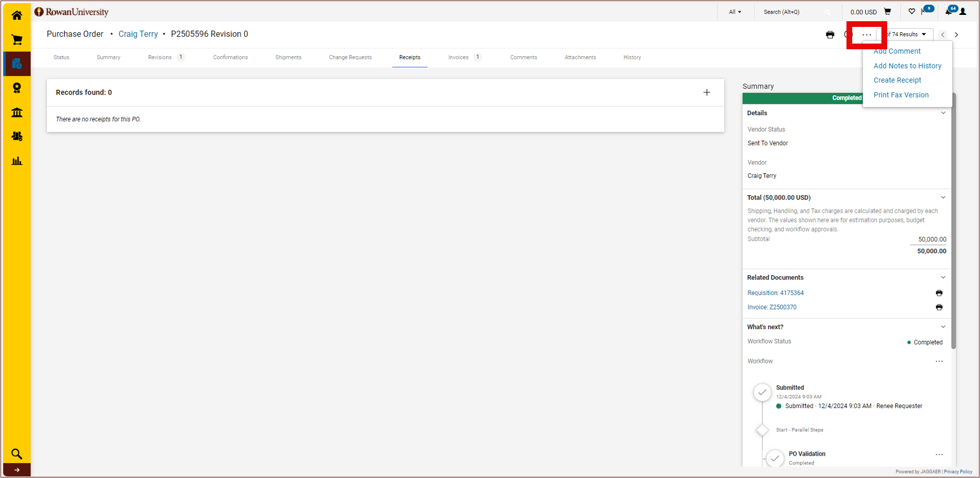This screenshot has width=980, height=478.
Task: Open the Contracts ribbon icon in sidebar
Action: pyautogui.click(x=17, y=88)
